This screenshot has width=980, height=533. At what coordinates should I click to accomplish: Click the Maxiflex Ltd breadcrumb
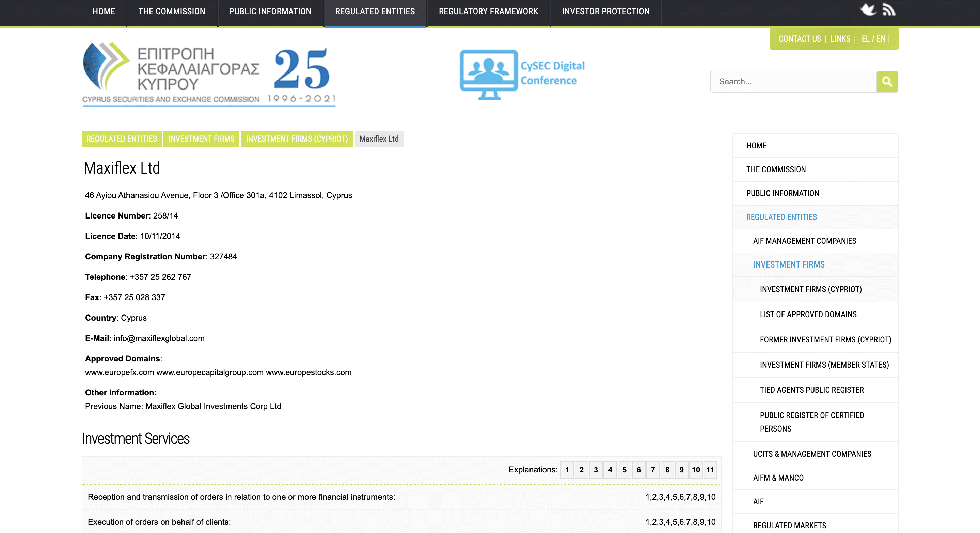tap(379, 139)
